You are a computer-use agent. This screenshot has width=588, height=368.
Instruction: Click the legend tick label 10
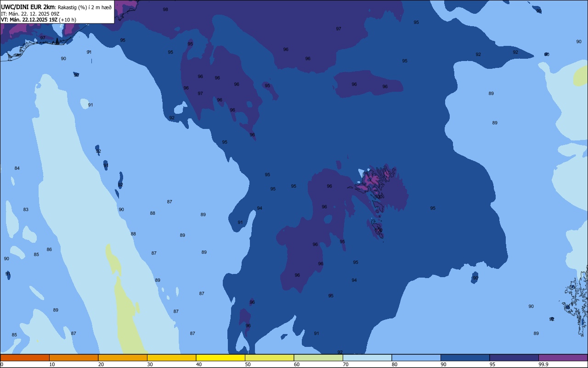pyautogui.click(x=52, y=364)
